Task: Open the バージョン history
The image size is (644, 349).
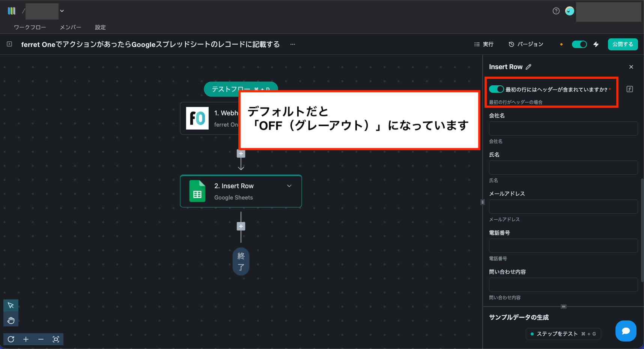Action: coord(526,44)
